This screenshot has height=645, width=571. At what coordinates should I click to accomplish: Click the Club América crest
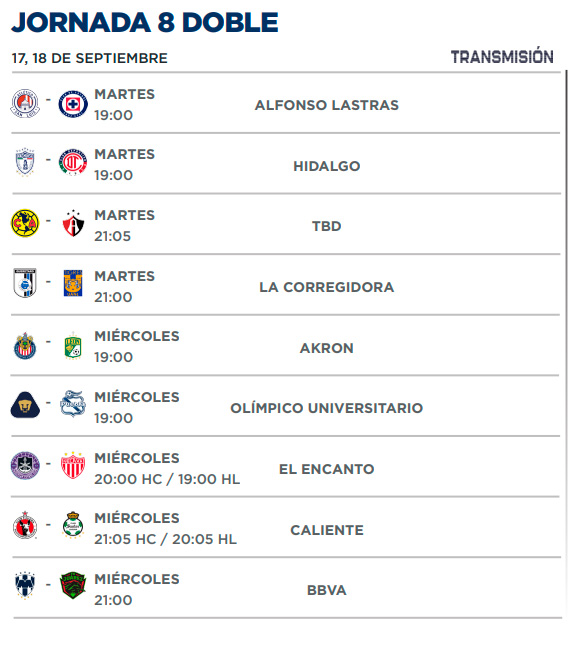pos(25,223)
